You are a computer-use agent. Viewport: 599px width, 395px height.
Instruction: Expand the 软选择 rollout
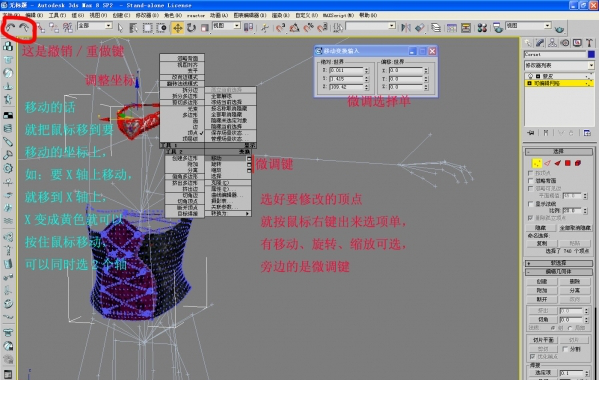click(x=558, y=263)
